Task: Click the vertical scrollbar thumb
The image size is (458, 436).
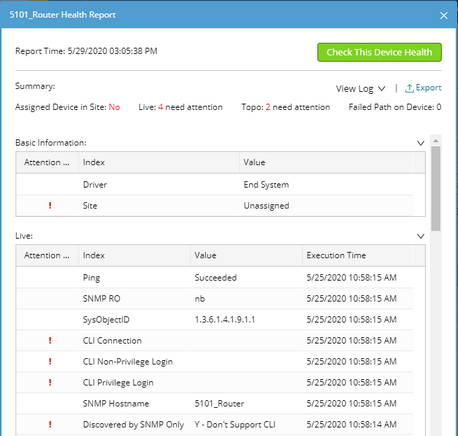Action: [436, 188]
